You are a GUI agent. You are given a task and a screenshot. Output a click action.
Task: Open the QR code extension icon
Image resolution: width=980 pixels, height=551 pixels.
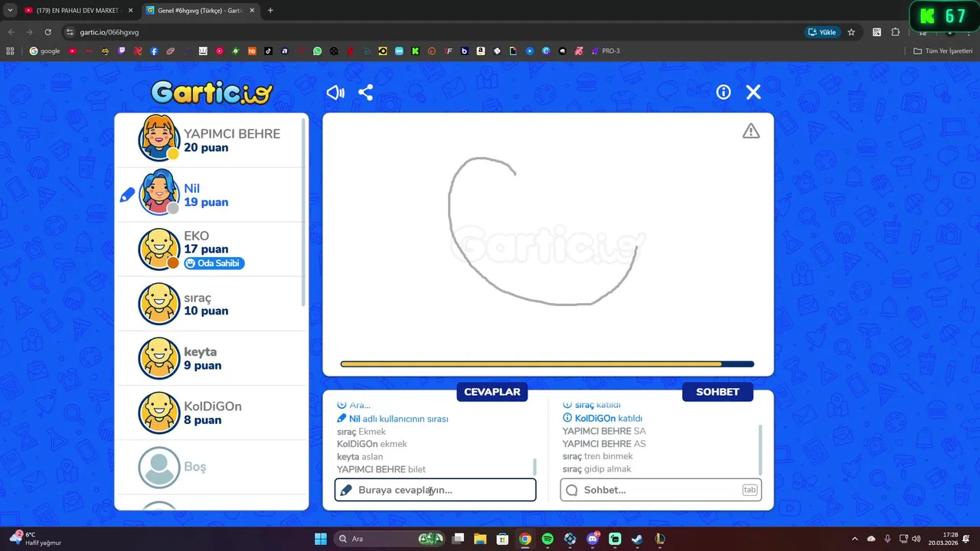pos(877,32)
